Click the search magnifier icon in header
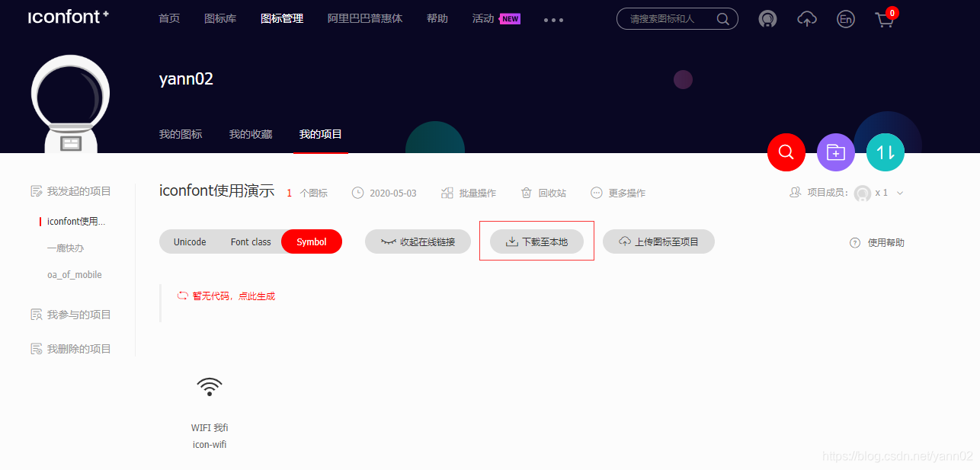 pyautogui.click(x=722, y=19)
